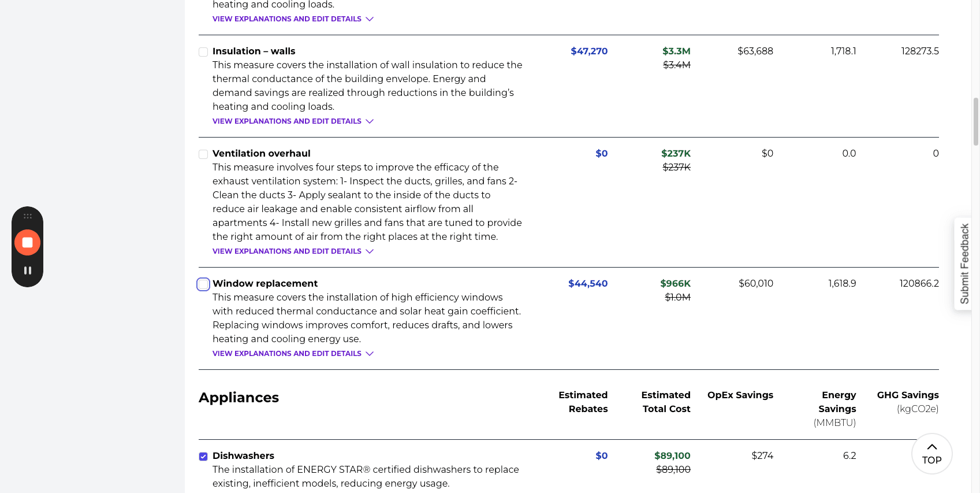This screenshot has height=493, width=980.
Task: Expand details chevron under Window replacement
Action: [370, 354]
